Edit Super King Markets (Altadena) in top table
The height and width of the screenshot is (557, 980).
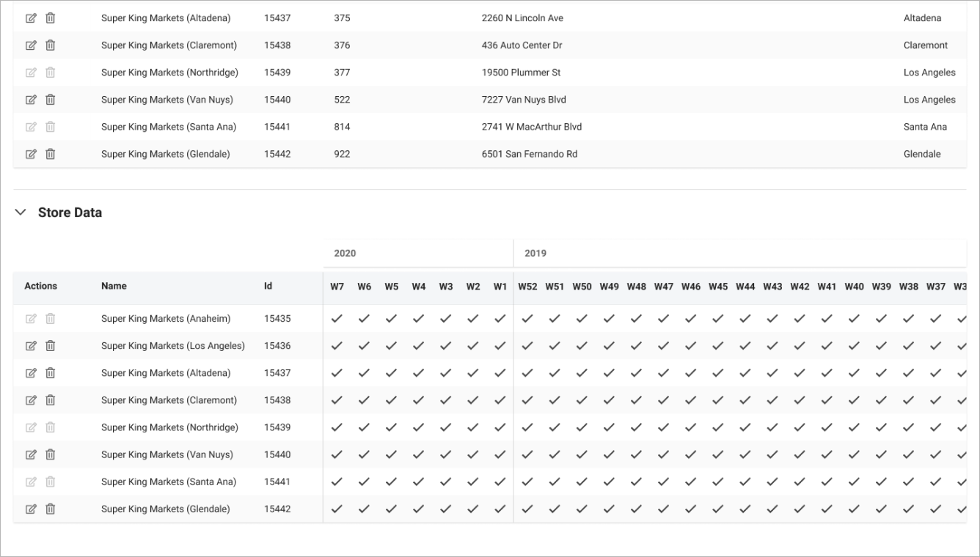(x=31, y=18)
